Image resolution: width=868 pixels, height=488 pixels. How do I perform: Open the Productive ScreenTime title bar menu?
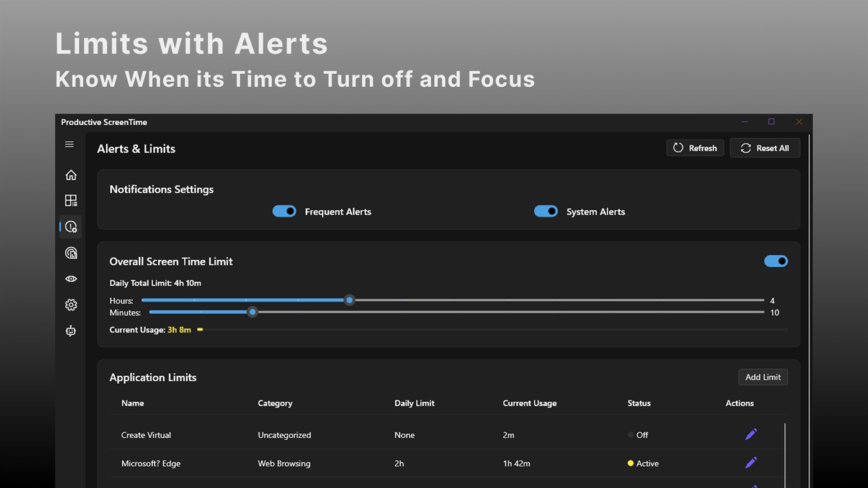point(104,122)
